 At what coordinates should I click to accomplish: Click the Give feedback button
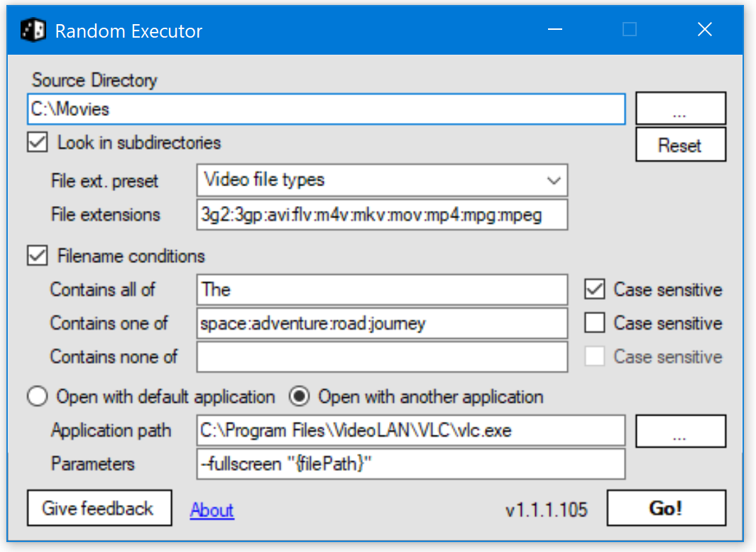tap(99, 508)
